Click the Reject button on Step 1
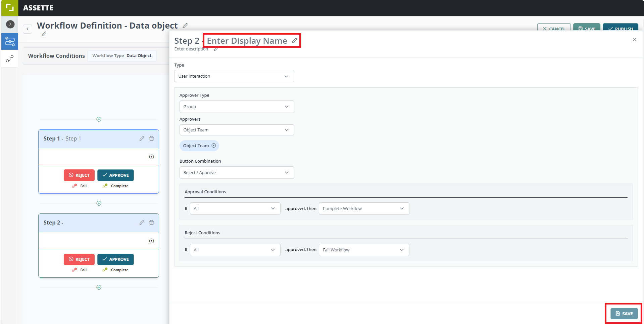 [x=79, y=175]
